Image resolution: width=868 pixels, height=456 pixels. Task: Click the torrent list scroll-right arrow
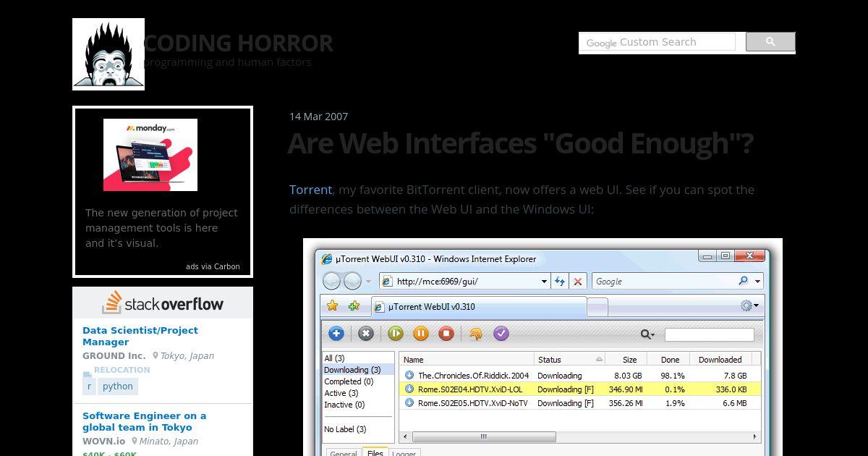pos(756,437)
